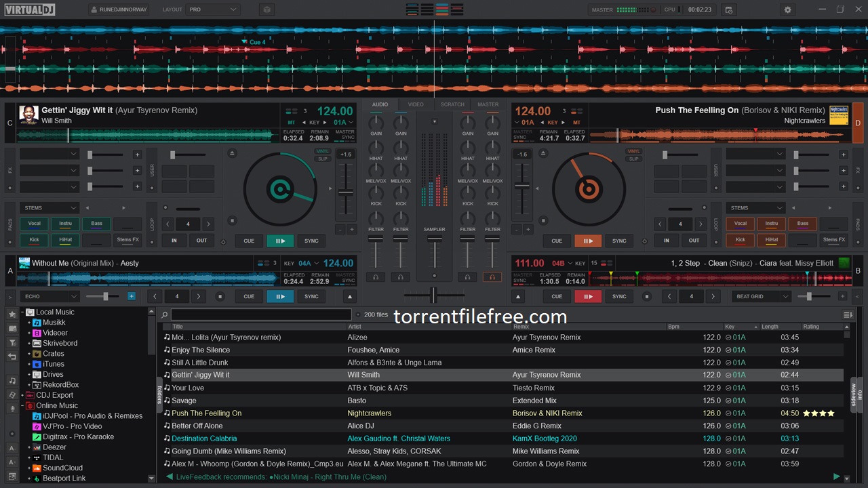The width and height of the screenshot is (868, 488).
Task: Expand the CDJ Export node
Action: coord(22,395)
